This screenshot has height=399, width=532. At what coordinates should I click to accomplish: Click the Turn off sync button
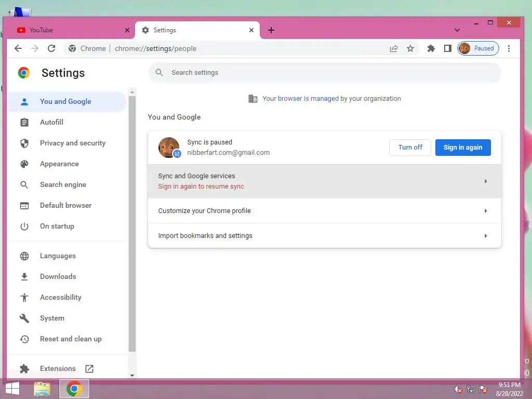click(x=410, y=147)
